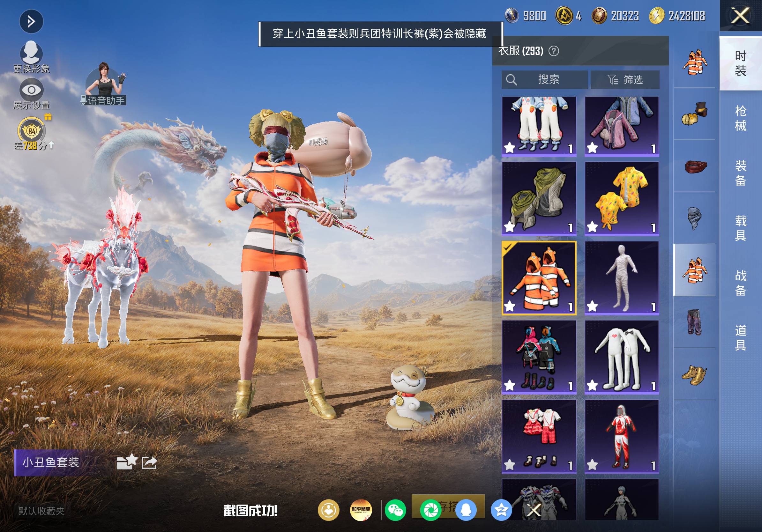Switch to the 战备 tab
The width and height of the screenshot is (762, 532).
coord(740,283)
